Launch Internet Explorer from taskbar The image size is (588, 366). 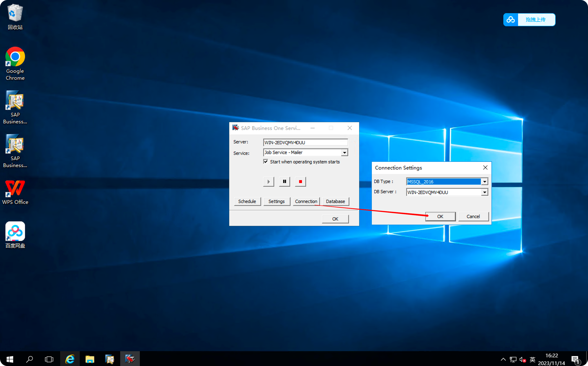(70, 359)
